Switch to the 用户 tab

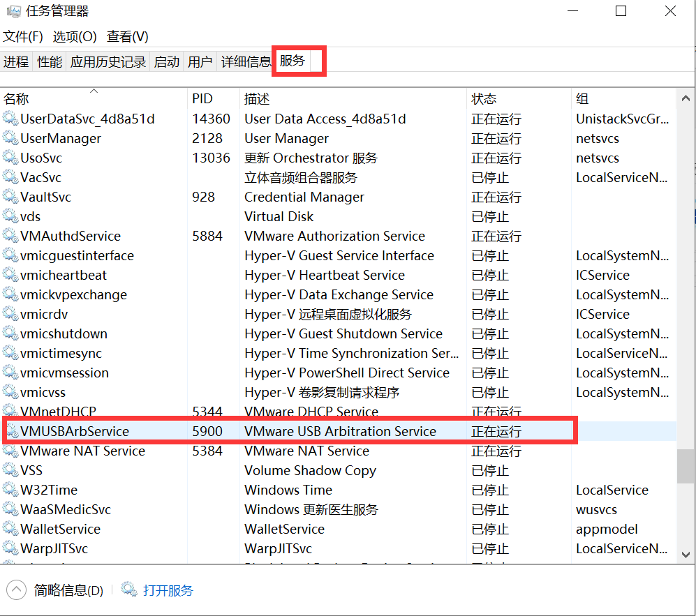point(200,61)
